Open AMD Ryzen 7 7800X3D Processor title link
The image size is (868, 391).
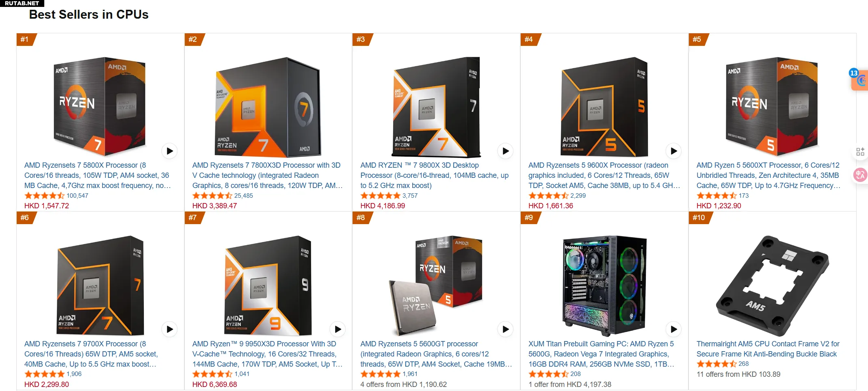click(267, 175)
